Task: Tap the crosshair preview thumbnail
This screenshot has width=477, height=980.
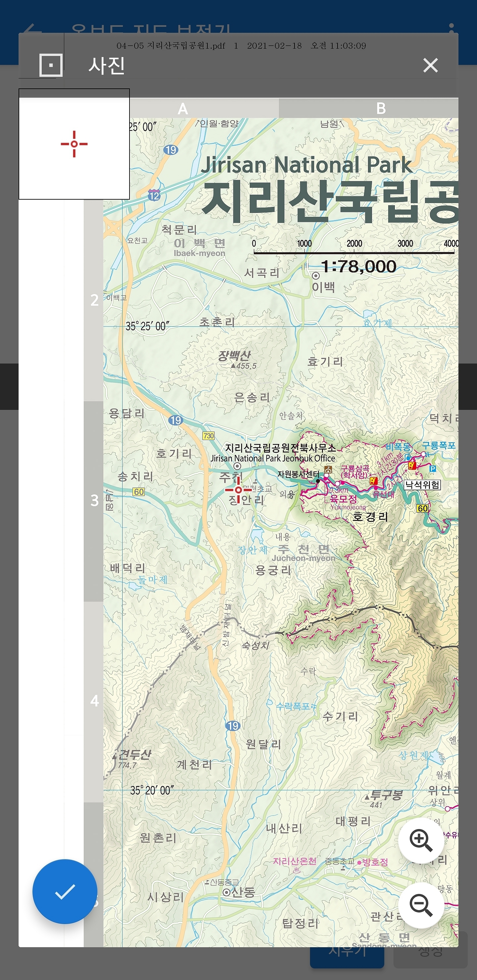Action: (x=74, y=144)
